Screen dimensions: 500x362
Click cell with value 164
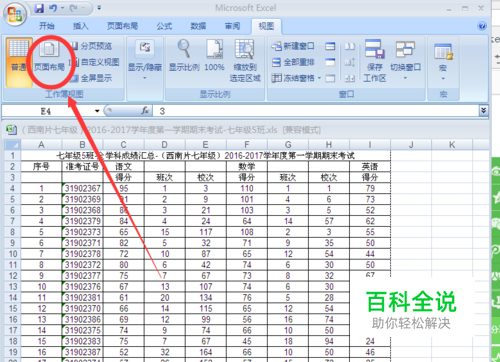(206, 352)
